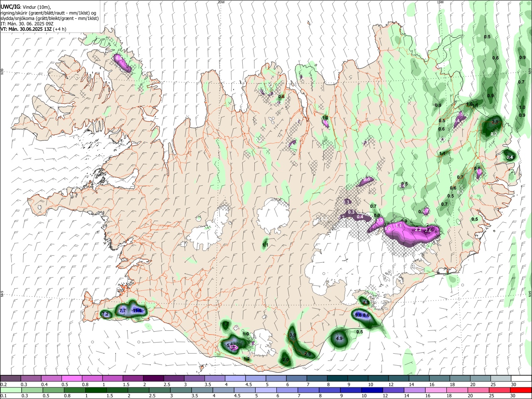The width and height of the screenshot is (532, 399).
Task: Click the 'rigning/skúrir' legend description line
Action: point(49,13)
